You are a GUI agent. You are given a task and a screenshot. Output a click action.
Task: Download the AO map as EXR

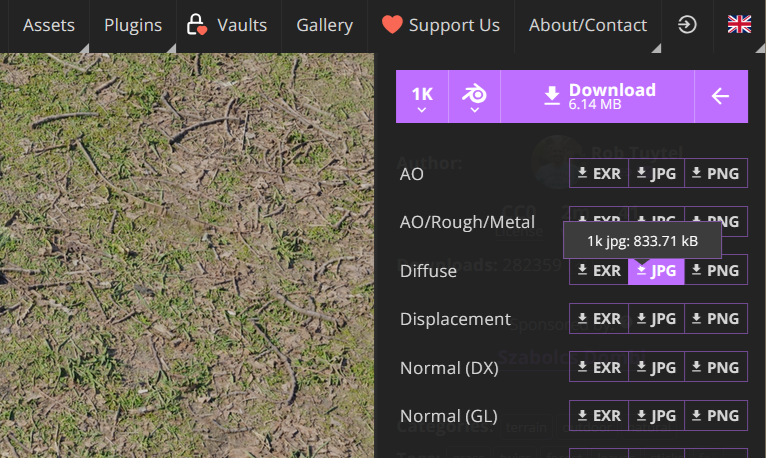(599, 174)
